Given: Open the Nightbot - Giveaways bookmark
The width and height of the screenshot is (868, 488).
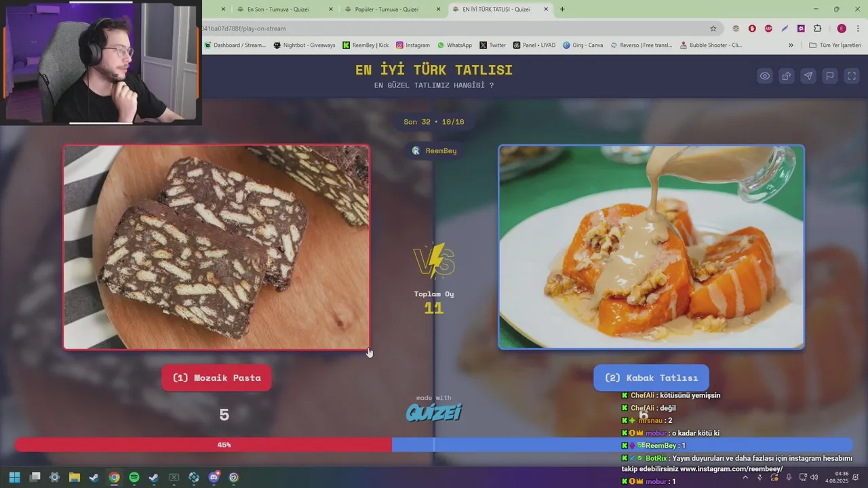Looking at the screenshot, I should [x=304, y=45].
